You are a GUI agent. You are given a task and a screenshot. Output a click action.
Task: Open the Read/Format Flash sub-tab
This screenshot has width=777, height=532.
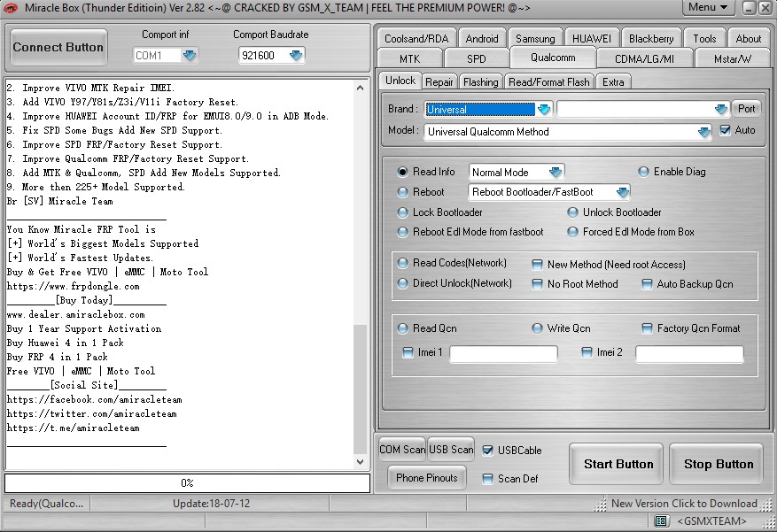549,82
